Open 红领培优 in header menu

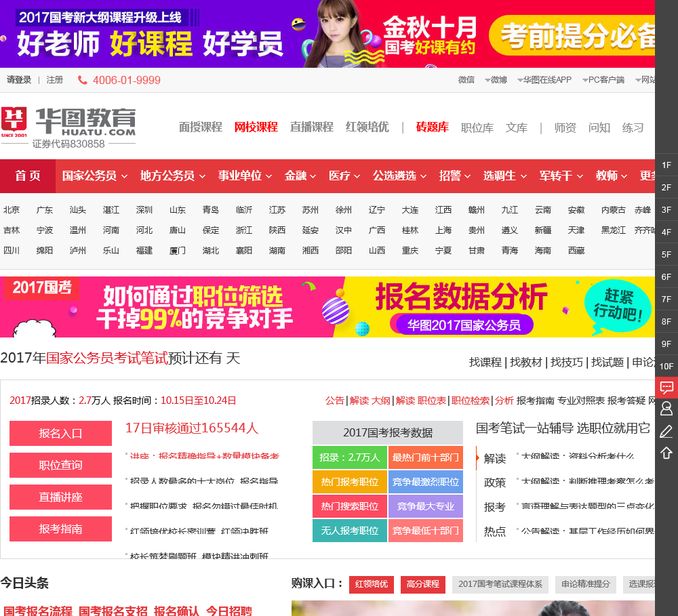point(367,127)
